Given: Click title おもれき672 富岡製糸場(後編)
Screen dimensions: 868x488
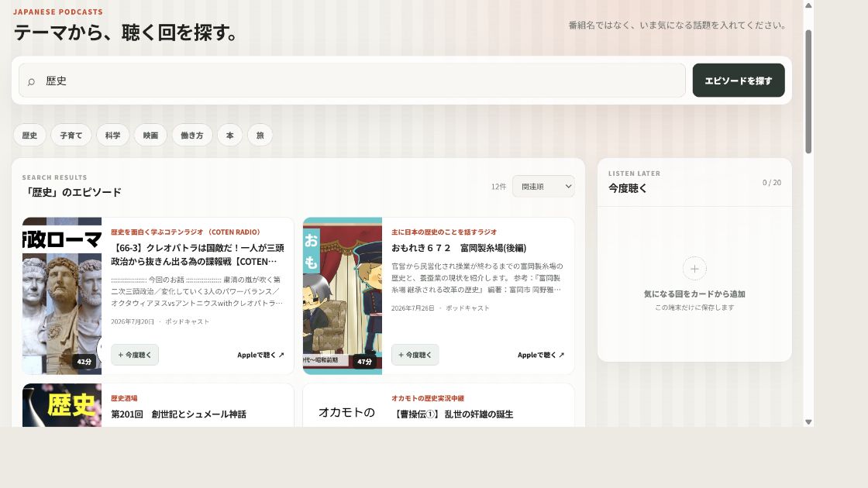Looking at the screenshot, I should [459, 248].
